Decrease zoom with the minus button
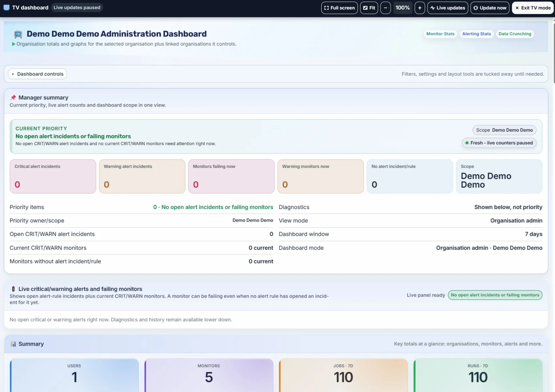 (x=386, y=8)
